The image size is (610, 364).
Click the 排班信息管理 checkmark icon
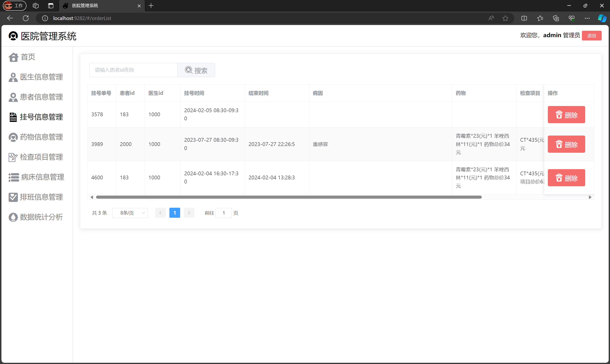13,197
